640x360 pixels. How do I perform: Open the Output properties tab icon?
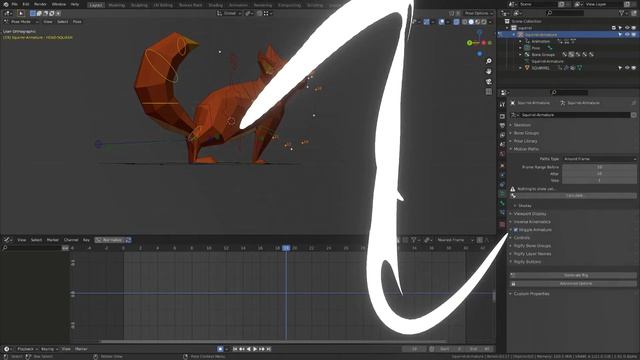point(502,125)
